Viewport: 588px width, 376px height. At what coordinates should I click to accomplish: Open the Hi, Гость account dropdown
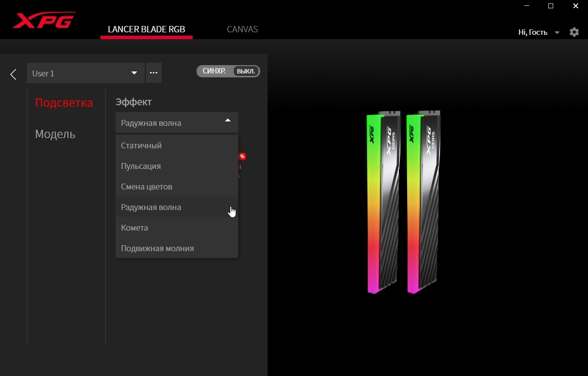539,32
